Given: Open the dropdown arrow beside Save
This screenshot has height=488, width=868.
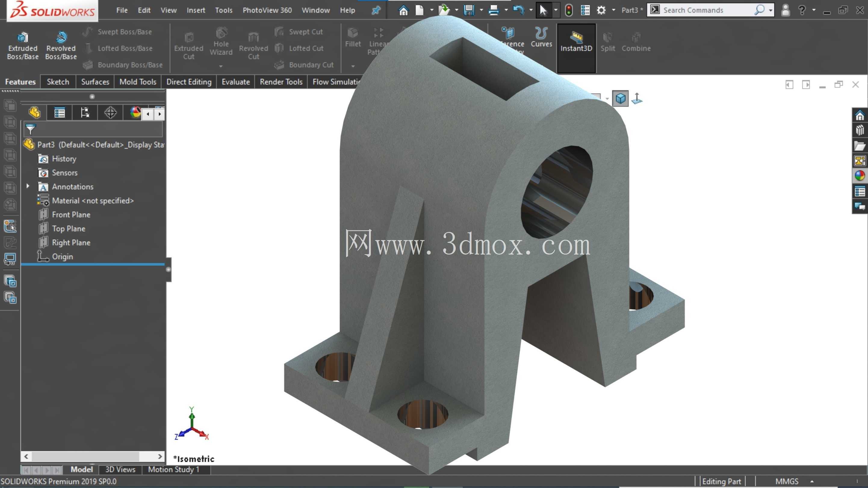Looking at the screenshot, I should [481, 10].
